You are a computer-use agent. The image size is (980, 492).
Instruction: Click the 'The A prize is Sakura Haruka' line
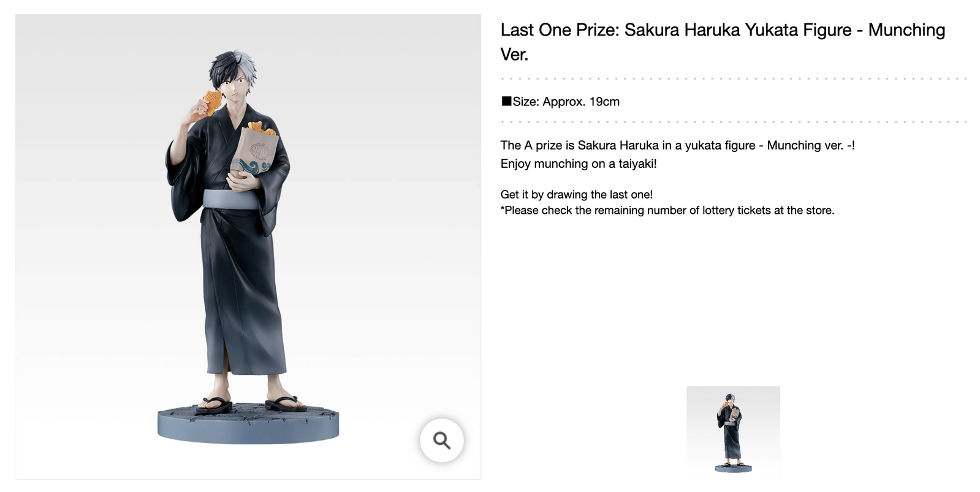coord(677,145)
